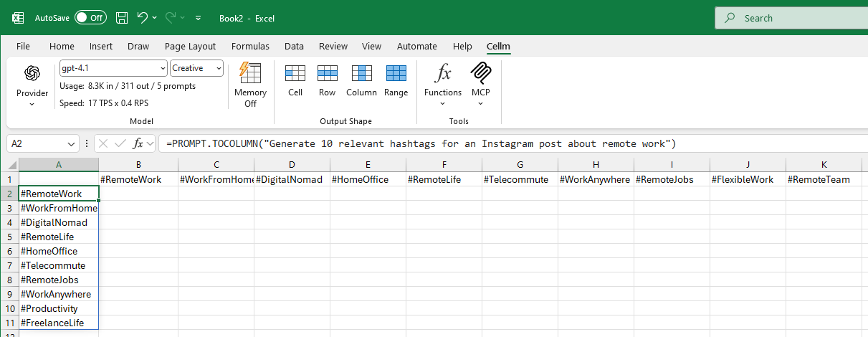Toggle the Memory Off button

(x=250, y=85)
